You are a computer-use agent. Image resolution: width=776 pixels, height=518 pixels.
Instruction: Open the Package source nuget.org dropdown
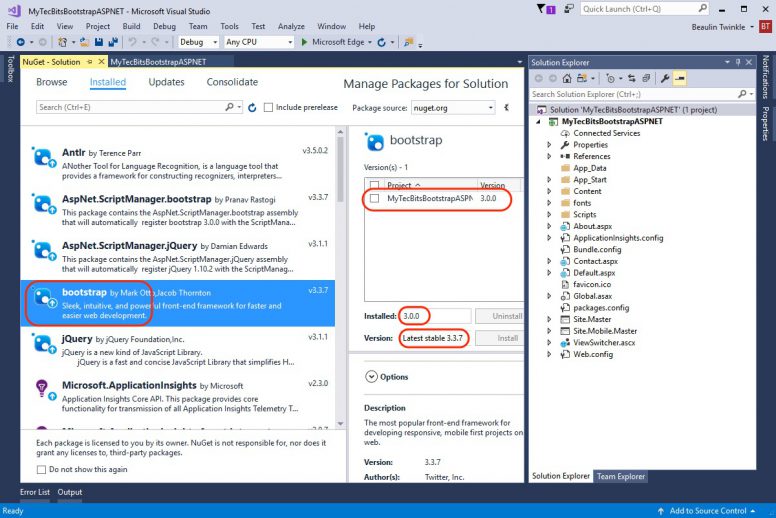pos(453,107)
